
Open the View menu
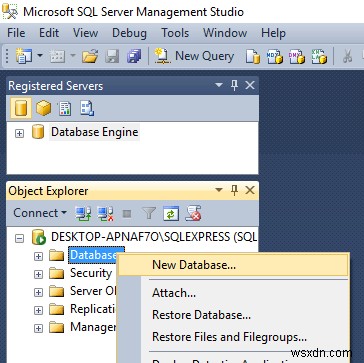(86, 33)
